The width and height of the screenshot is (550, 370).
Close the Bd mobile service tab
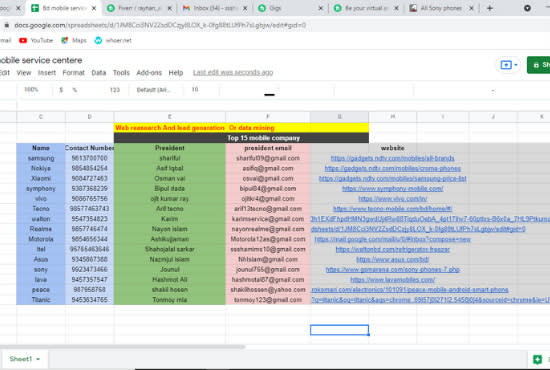pyautogui.click(x=94, y=8)
